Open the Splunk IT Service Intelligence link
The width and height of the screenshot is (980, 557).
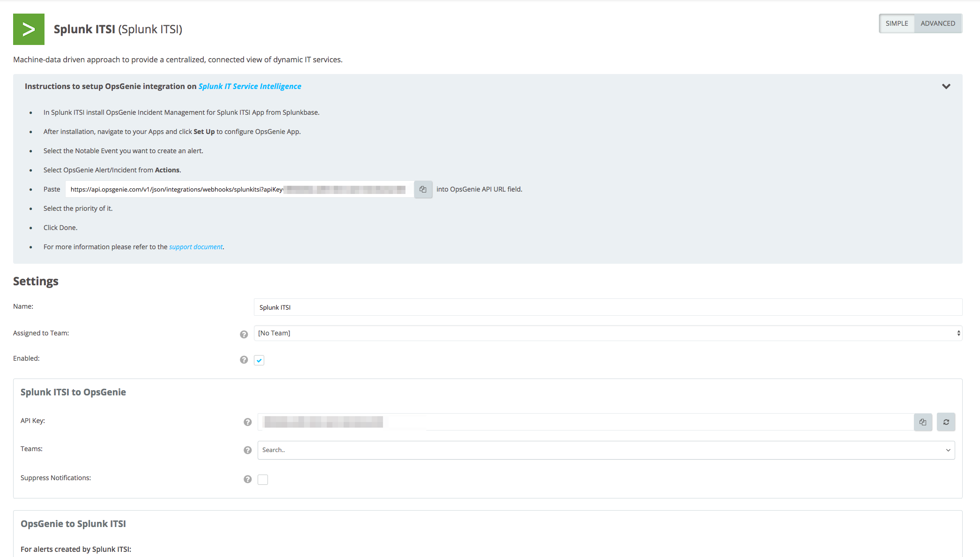[x=250, y=87]
